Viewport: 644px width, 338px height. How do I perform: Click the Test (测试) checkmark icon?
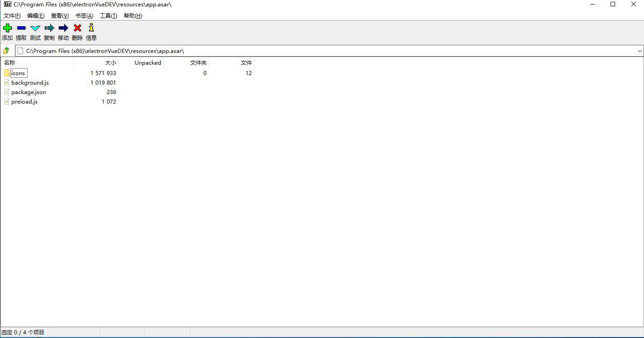[x=35, y=28]
